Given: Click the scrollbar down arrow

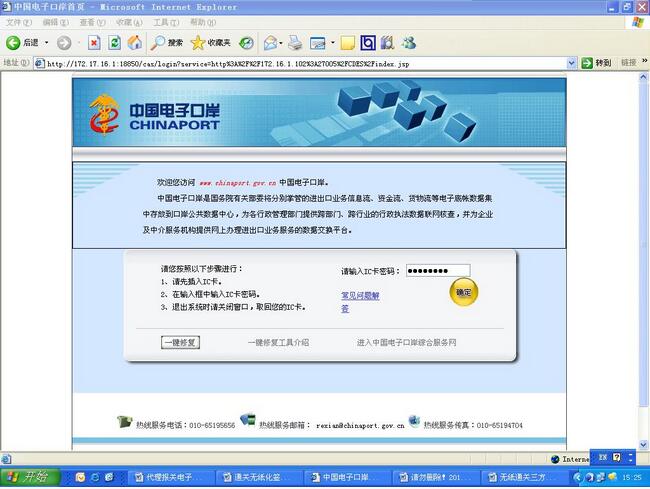Looking at the screenshot, I should point(643,445).
